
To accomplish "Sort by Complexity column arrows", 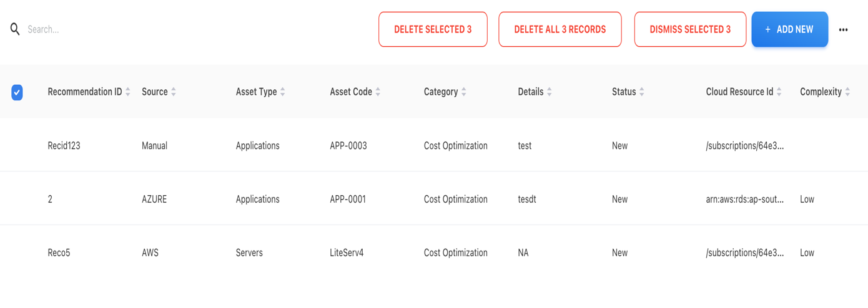I will click(847, 92).
